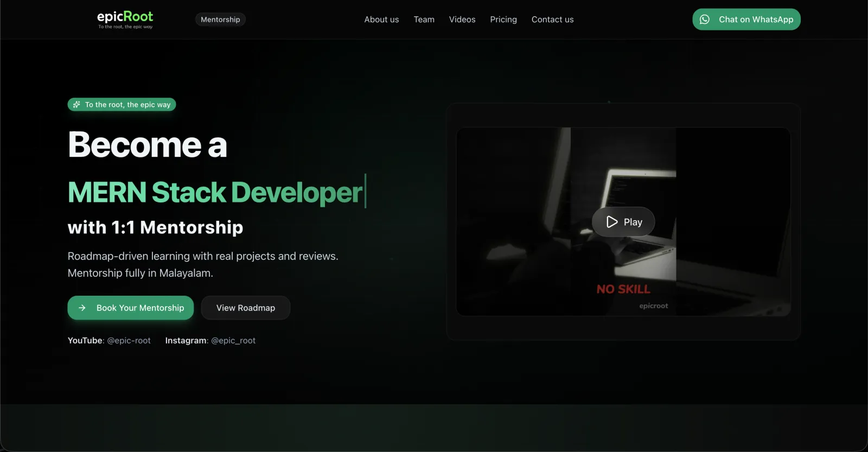Click the play triangle icon on video

(612, 222)
